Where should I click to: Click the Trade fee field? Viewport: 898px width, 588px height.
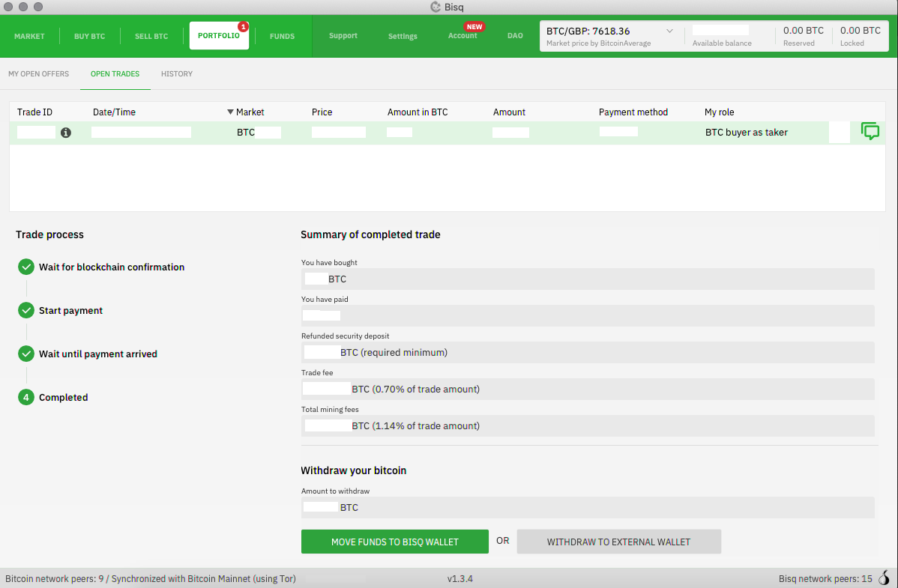click(x=588, y=389)
